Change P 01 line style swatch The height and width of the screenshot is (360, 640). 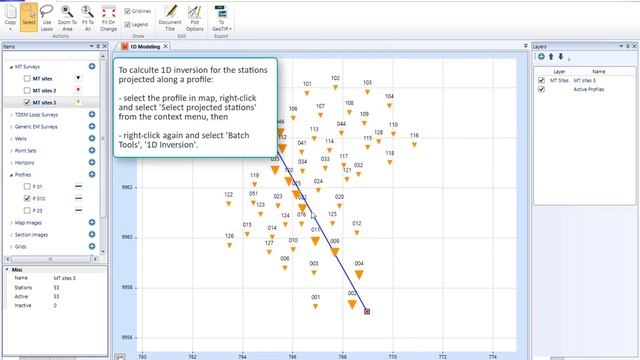pos(78,186)
